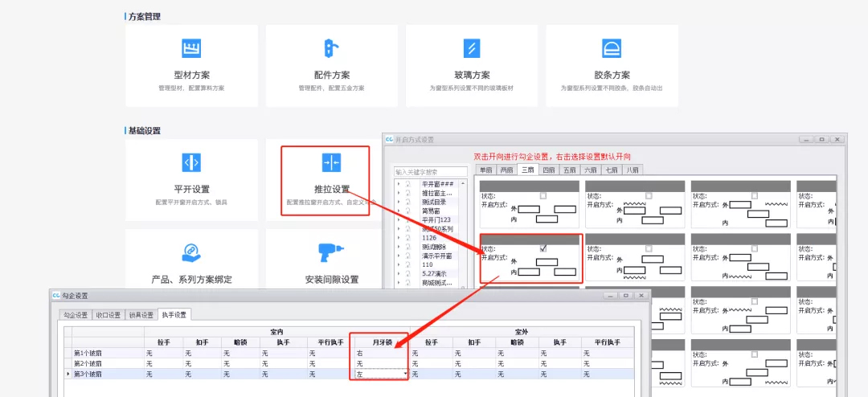The width and height of the screenshot is (868, 397).
Task: Select the 执手设置 tab
Action: (174, 314)
